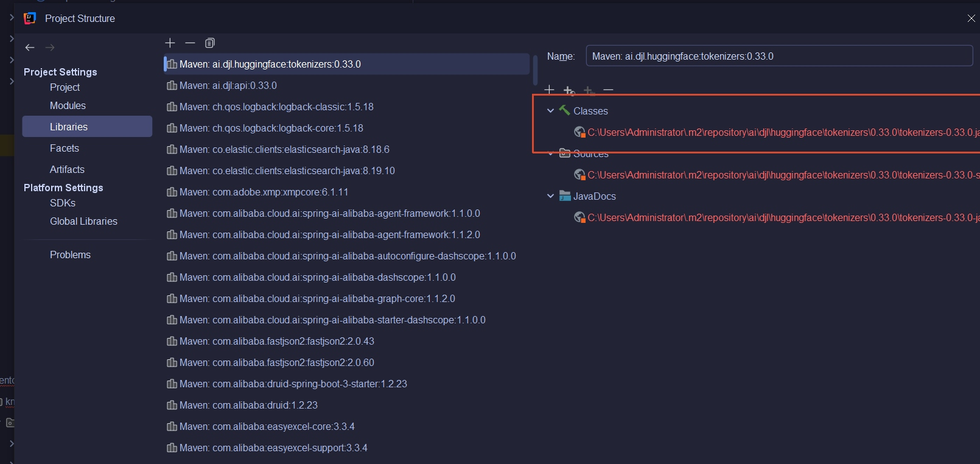Image resolution: width=980 pixels, height=464 pixels.
Task: Select the tokenizers path under Sources
Action: click(783, 175)
